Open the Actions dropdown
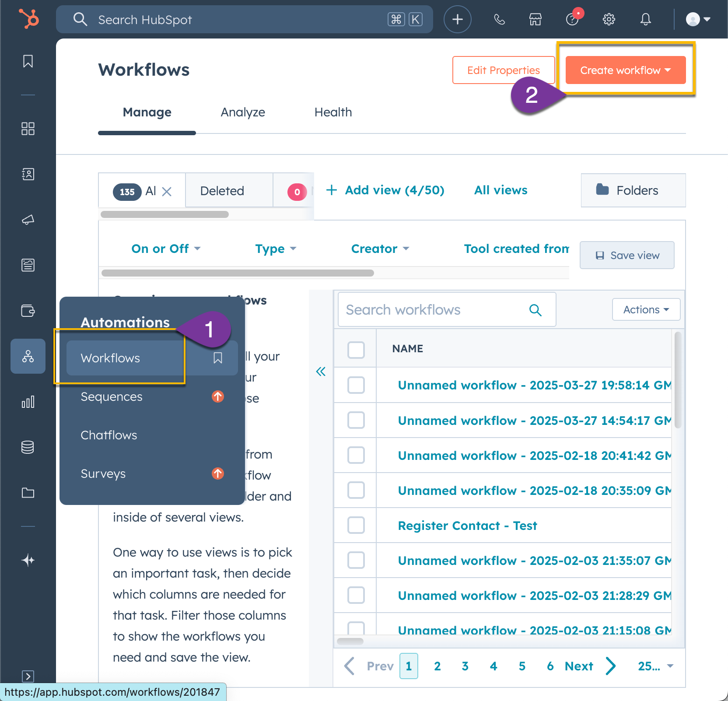 click(646, 309)
